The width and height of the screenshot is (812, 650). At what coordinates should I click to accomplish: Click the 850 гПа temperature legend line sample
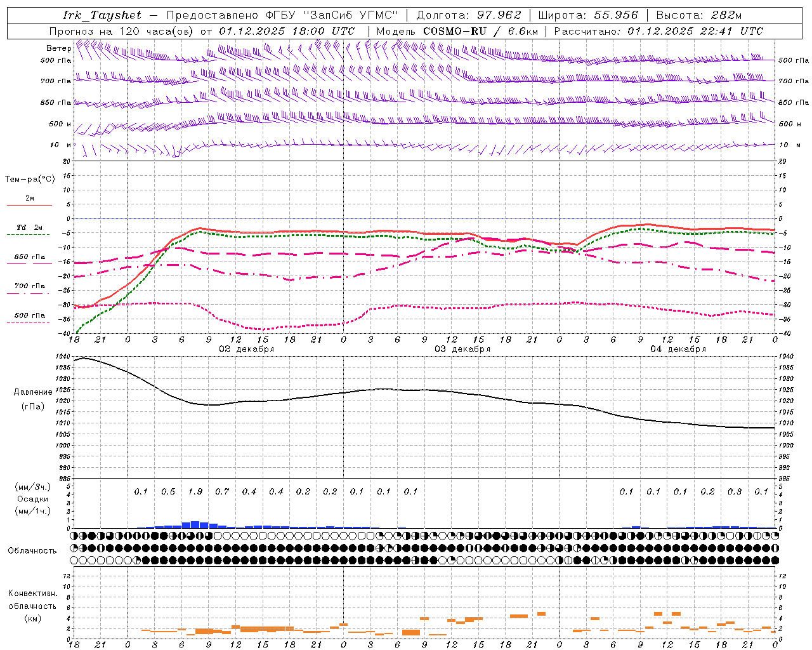[29, 264]
